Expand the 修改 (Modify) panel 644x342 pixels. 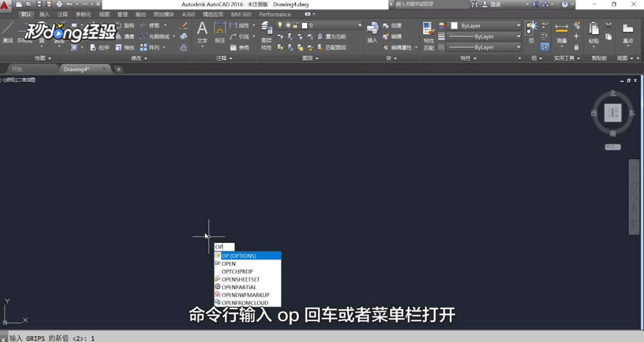click(139, 58)
